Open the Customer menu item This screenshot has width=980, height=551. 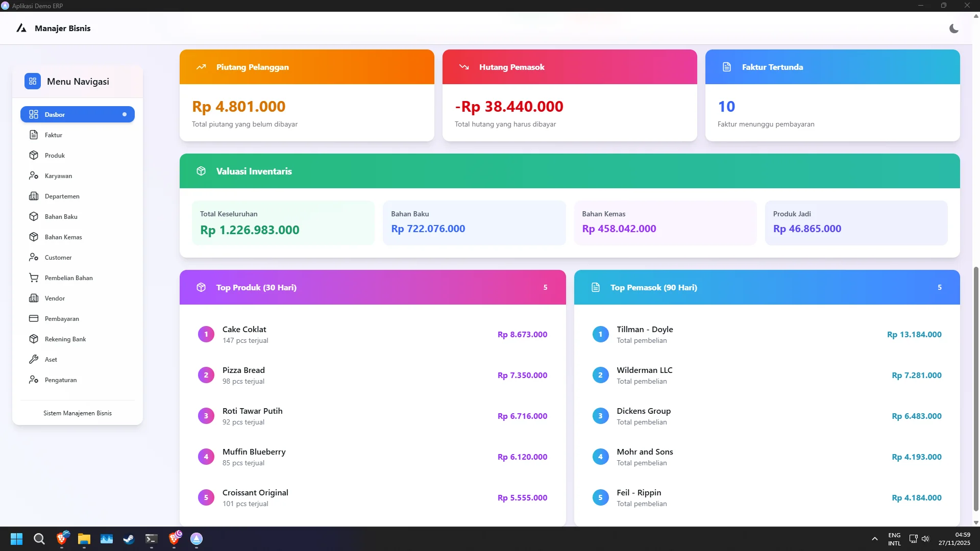point(58,258)
